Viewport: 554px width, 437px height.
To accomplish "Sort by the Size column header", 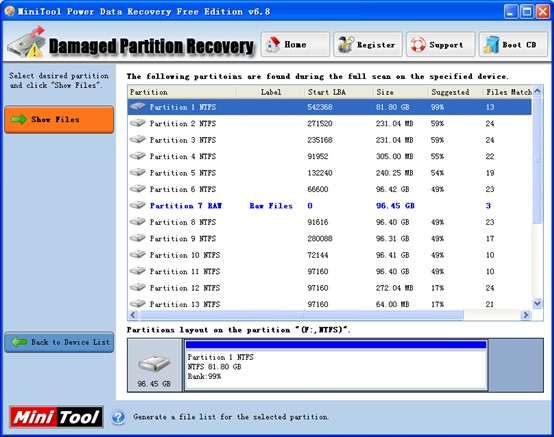I will (400, 92).
